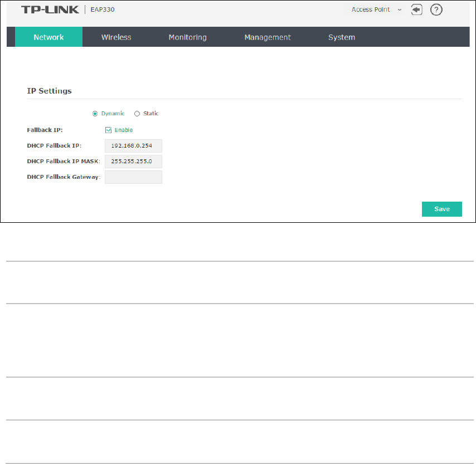Image resolution: width=476 pixels, height=464 pixels.
Task: Open the Access Point mode dropdown
Action: click(x=374, y=9)
